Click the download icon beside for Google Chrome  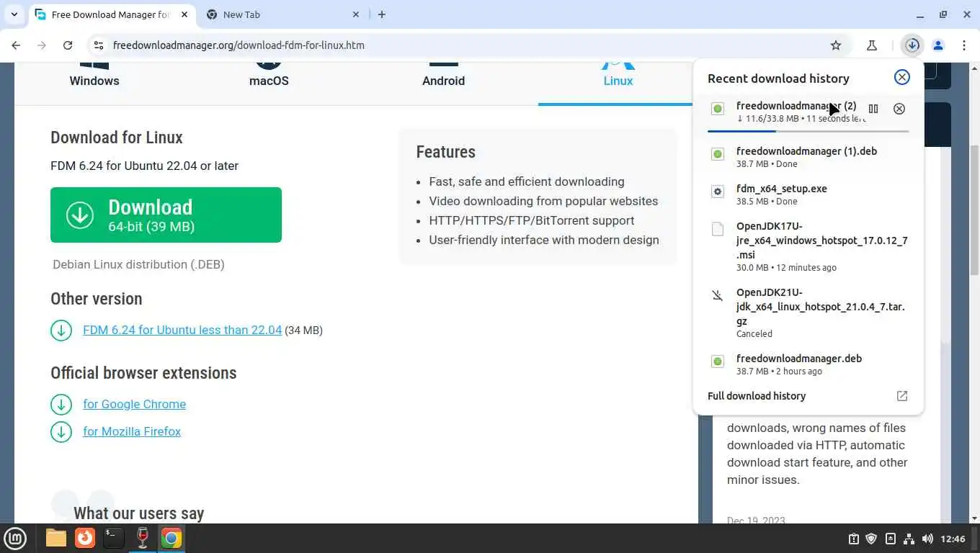61,405
